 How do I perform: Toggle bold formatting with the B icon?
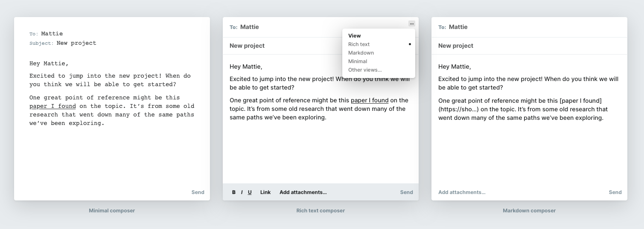(234, 192)
